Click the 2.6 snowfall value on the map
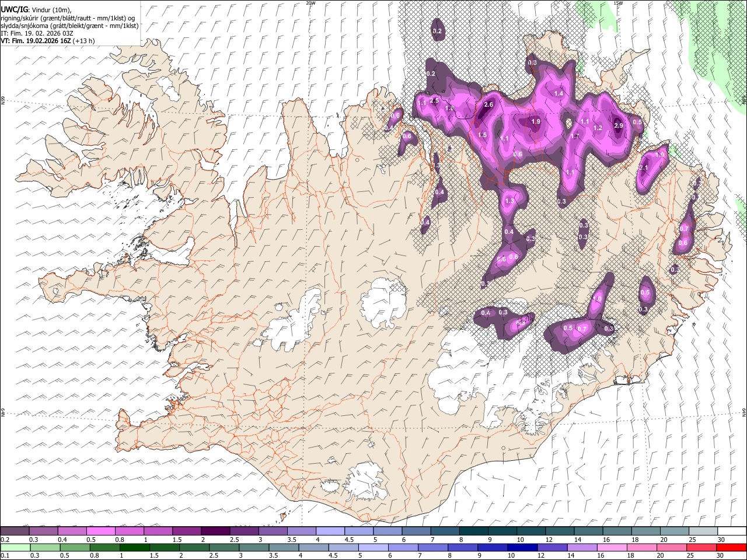This screenshot has width=747, height=560. coord(489,105)
